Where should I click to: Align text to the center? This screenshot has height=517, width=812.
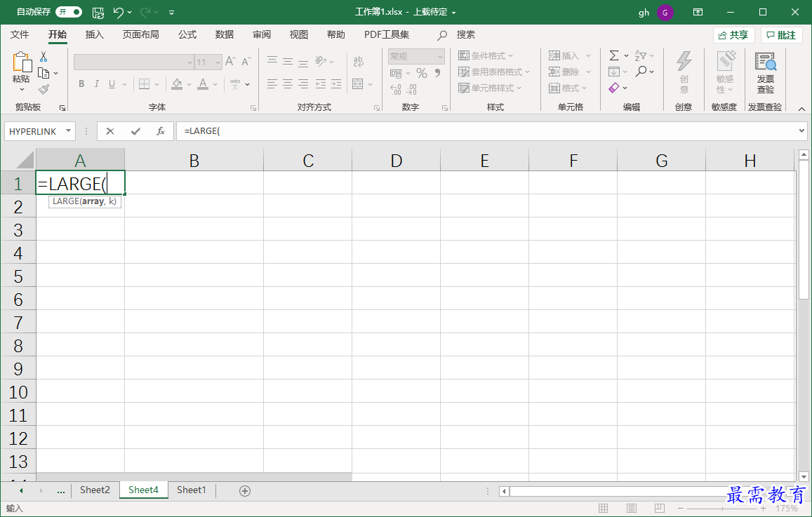(x=288, y=84)
